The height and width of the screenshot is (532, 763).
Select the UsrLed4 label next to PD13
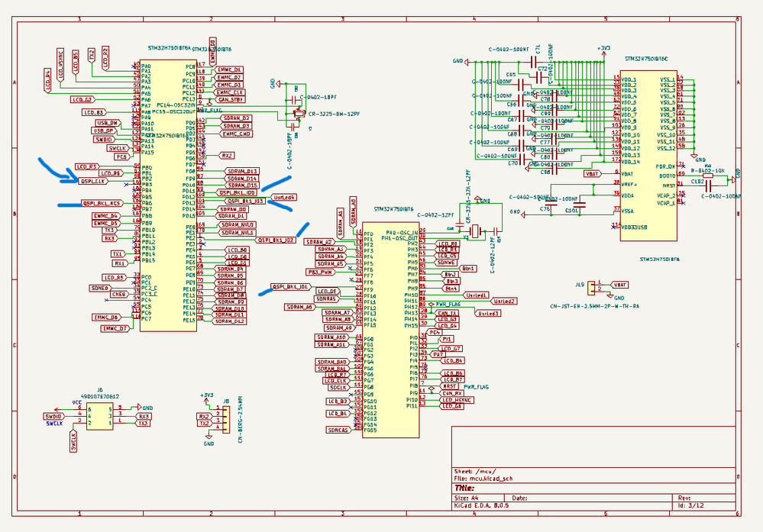click(x=283, y=198)
